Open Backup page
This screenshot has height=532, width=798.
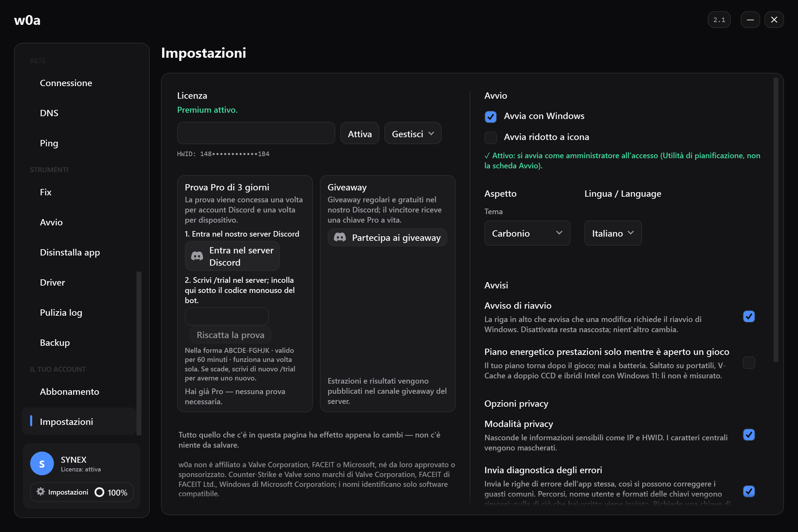[79, 343]
